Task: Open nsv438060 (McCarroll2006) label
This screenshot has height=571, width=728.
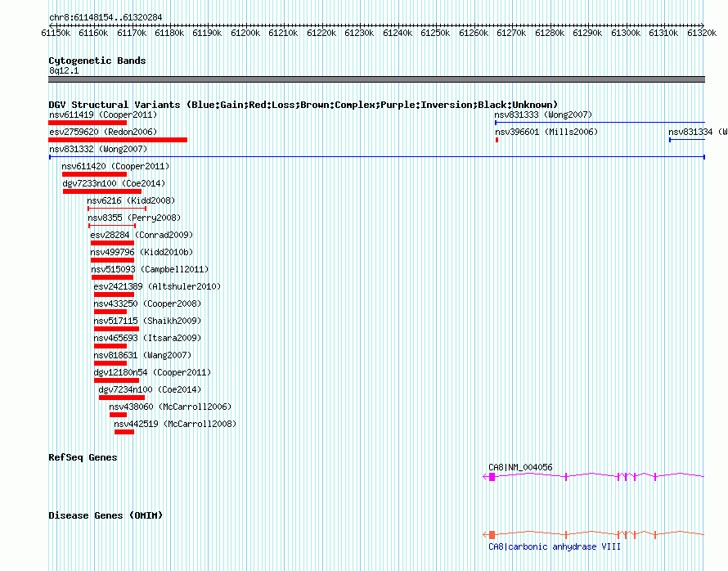Action: click(x=170, y=407)
